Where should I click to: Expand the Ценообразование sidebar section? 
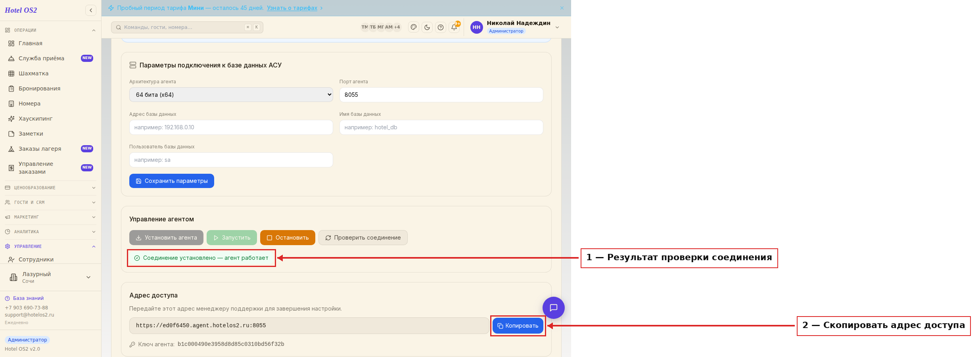pyautogui.click(x=50, y=188)
